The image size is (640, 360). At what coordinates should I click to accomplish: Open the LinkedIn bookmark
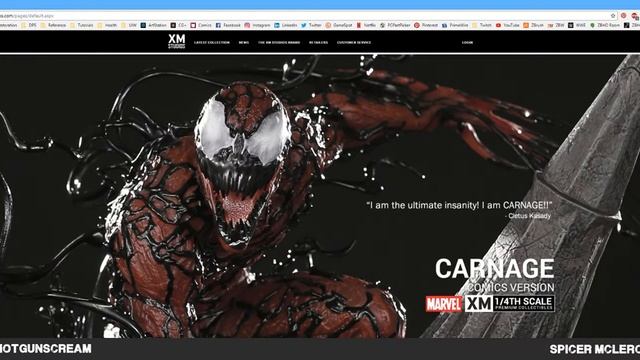[286, 25]
